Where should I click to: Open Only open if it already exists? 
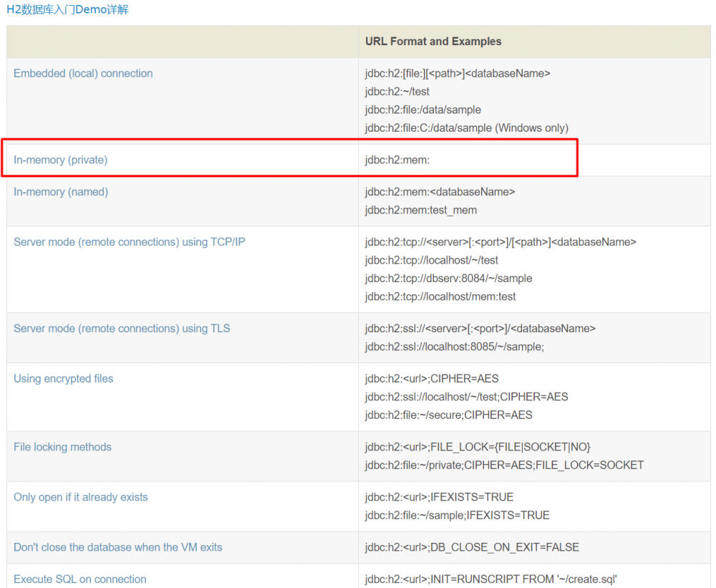[81, 497]
